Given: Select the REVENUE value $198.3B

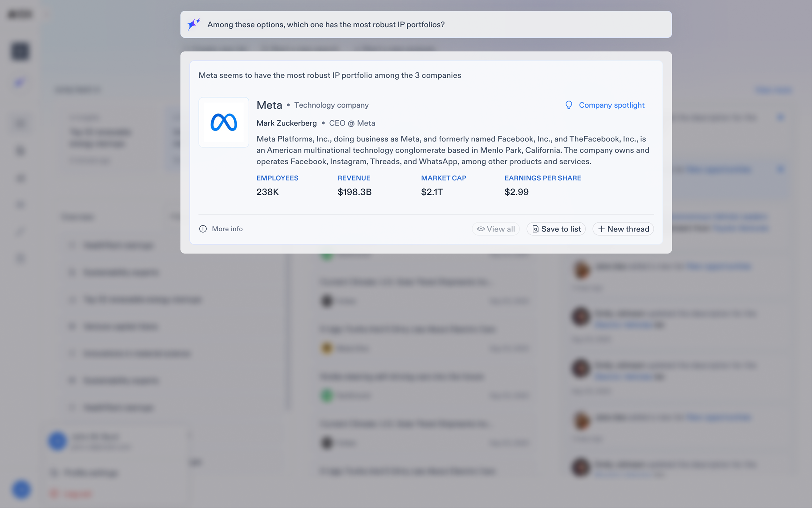Looking at the screenshot, I should (x=355, y=192).
